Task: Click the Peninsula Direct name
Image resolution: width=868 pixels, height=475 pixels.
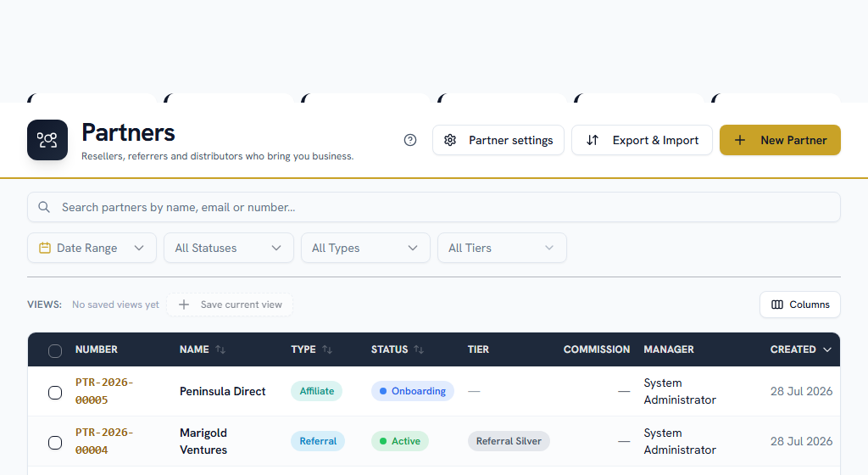Action: 223,391
